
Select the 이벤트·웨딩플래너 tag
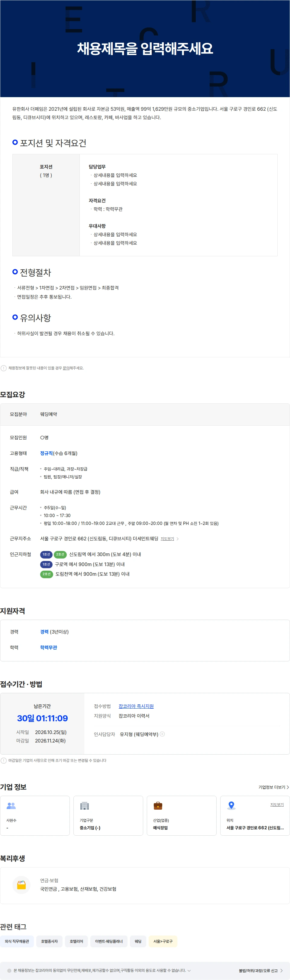[x=109, y=941]
